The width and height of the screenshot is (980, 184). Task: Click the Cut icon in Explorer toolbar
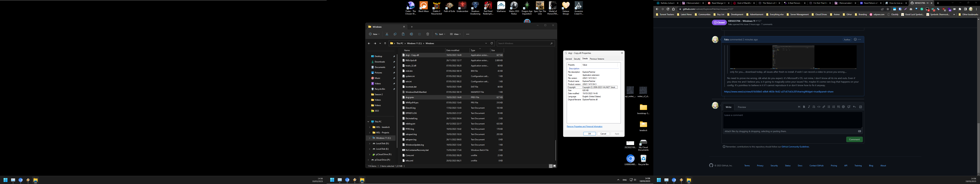point(387,34)
